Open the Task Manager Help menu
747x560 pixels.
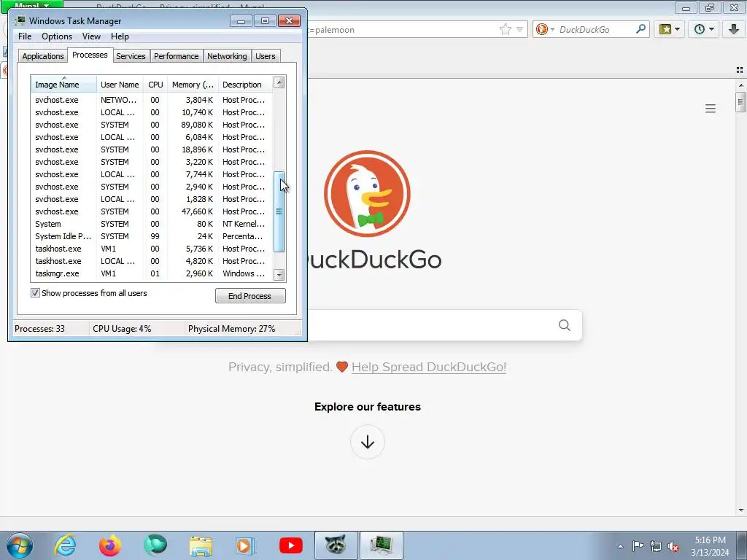120,36
